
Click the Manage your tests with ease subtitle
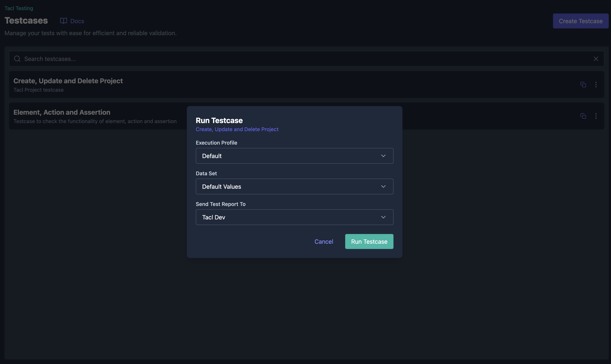(x=90, y=33)
